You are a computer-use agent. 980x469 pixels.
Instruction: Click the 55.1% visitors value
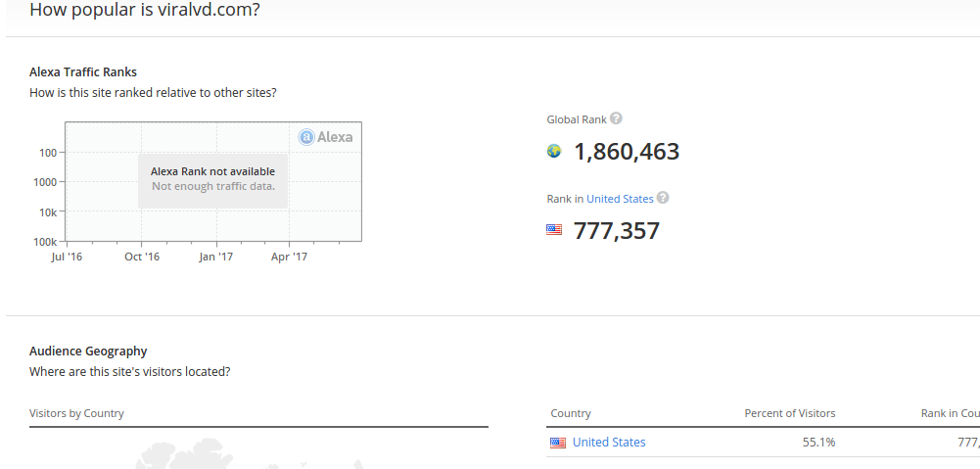point(818,443)
